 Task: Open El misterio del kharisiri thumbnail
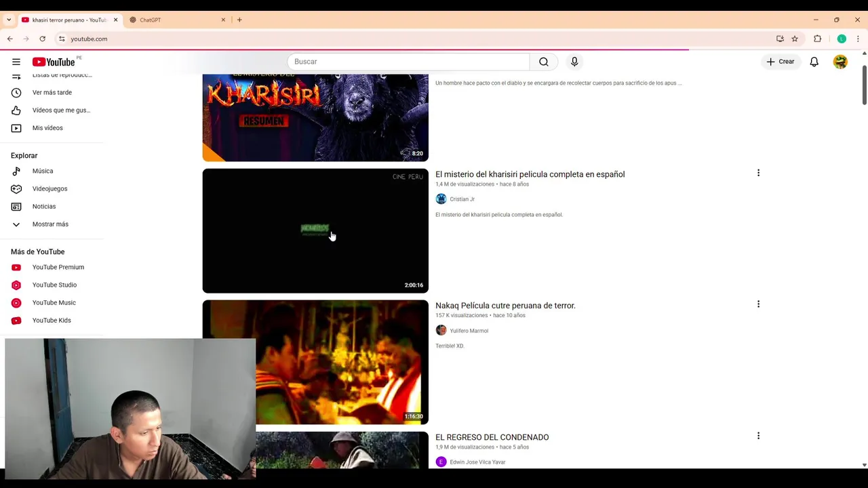pyautogui.click(x=315, y=230)
